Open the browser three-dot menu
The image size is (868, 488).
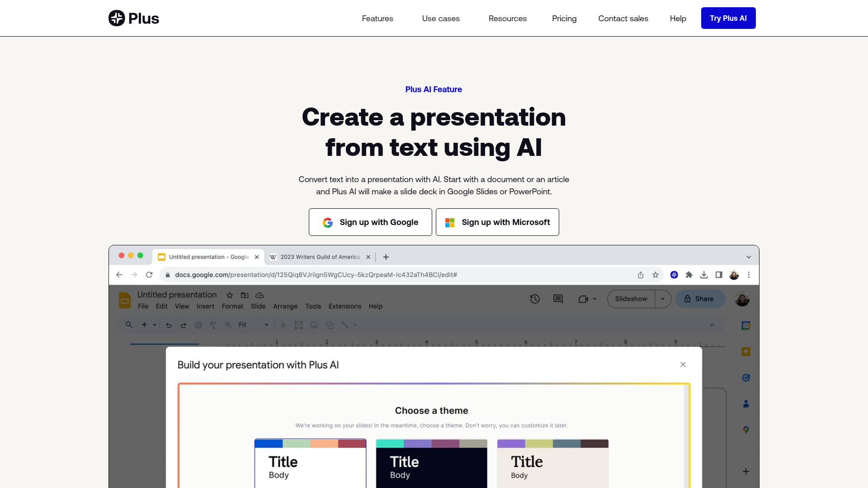click(749, 275)
